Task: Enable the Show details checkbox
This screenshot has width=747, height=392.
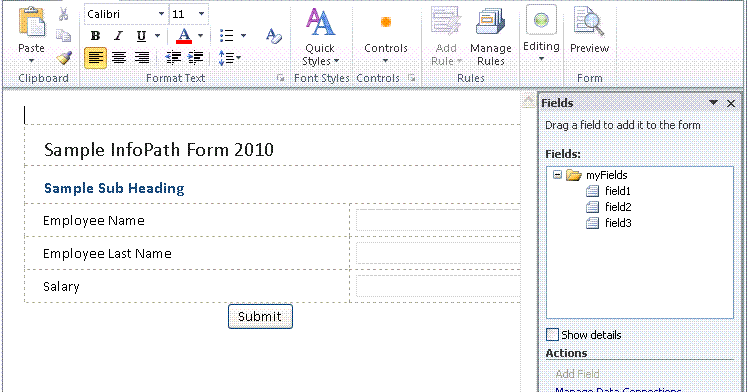Action: click(x=552, y=335)
